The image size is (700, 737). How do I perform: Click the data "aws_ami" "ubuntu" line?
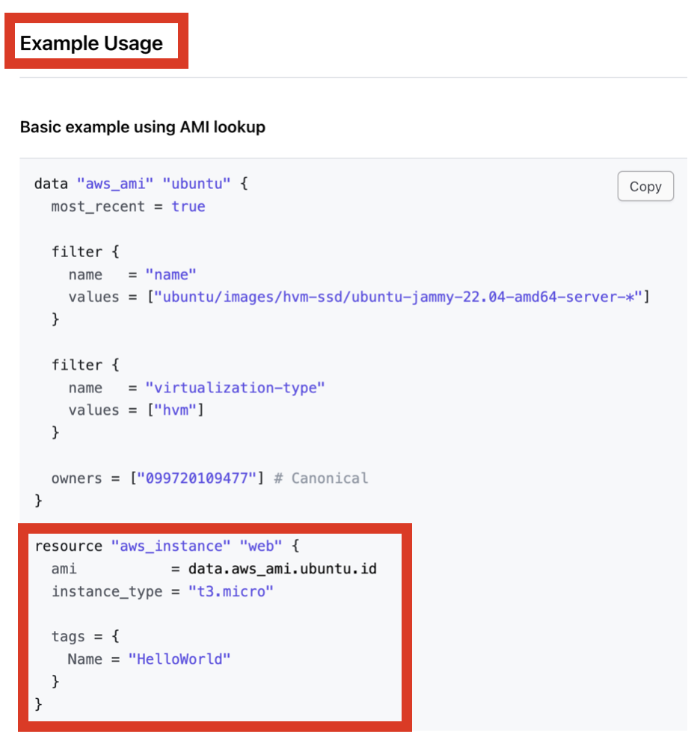tap(141, 183)
